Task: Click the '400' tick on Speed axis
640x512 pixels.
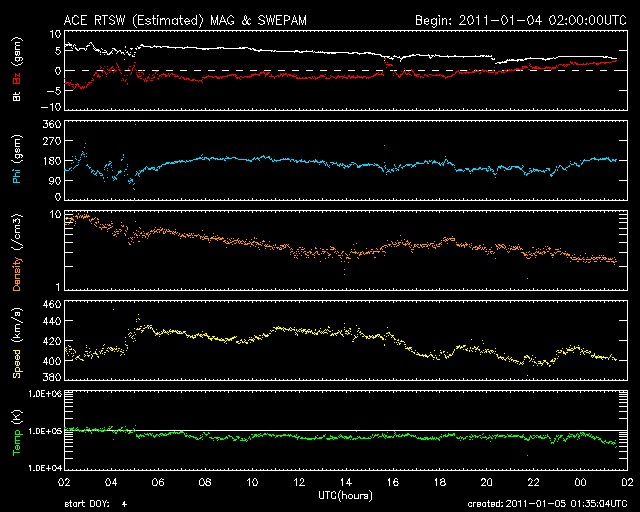Action: point(52,361)
